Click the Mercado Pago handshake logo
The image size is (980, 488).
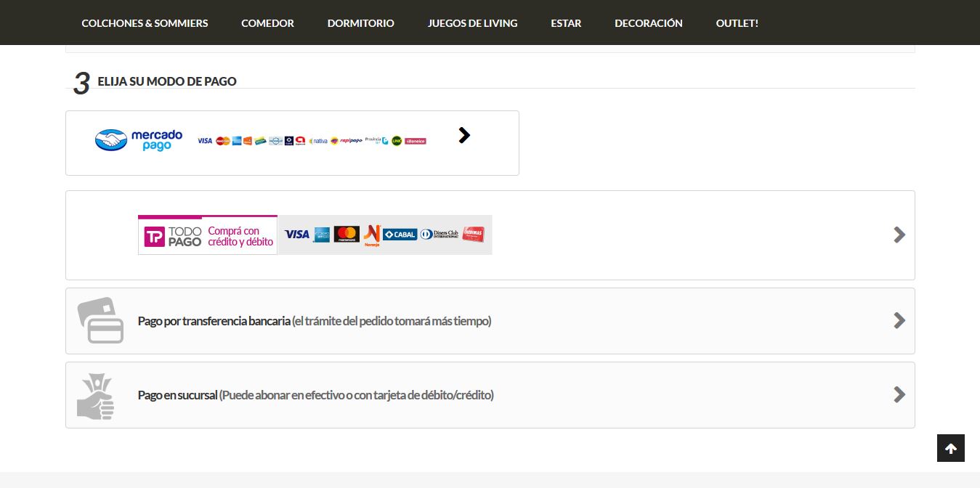click(111, 140)
